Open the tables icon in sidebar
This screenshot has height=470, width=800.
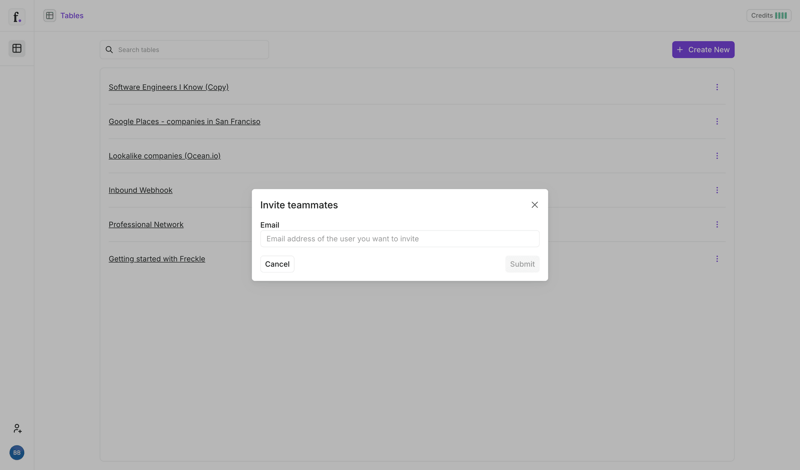(x=17, y=48)
